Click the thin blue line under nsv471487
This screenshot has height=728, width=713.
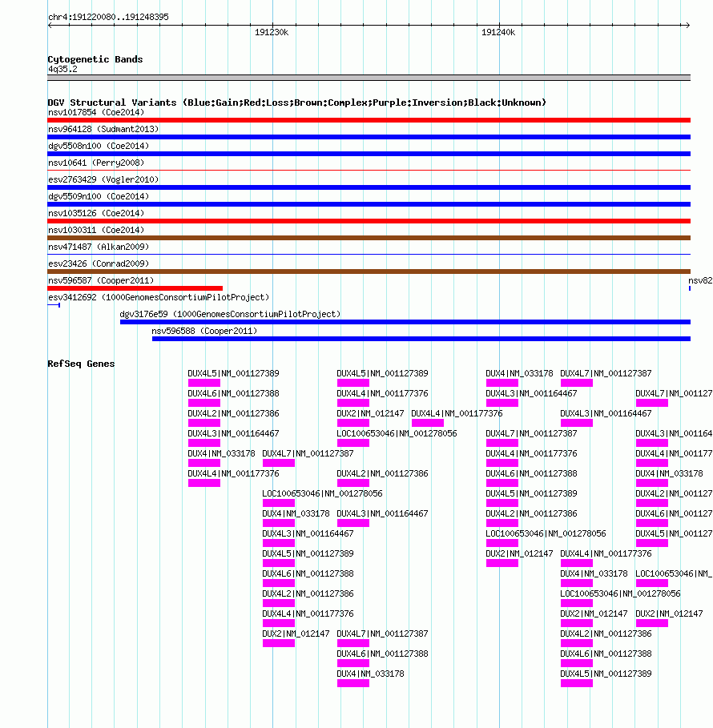[x=369, y=255]
